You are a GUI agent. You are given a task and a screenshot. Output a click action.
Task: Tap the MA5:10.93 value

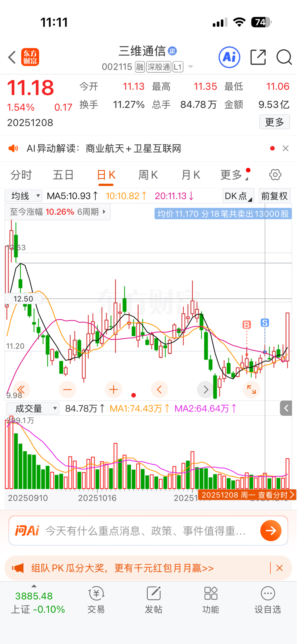click(x=72, y=196)
